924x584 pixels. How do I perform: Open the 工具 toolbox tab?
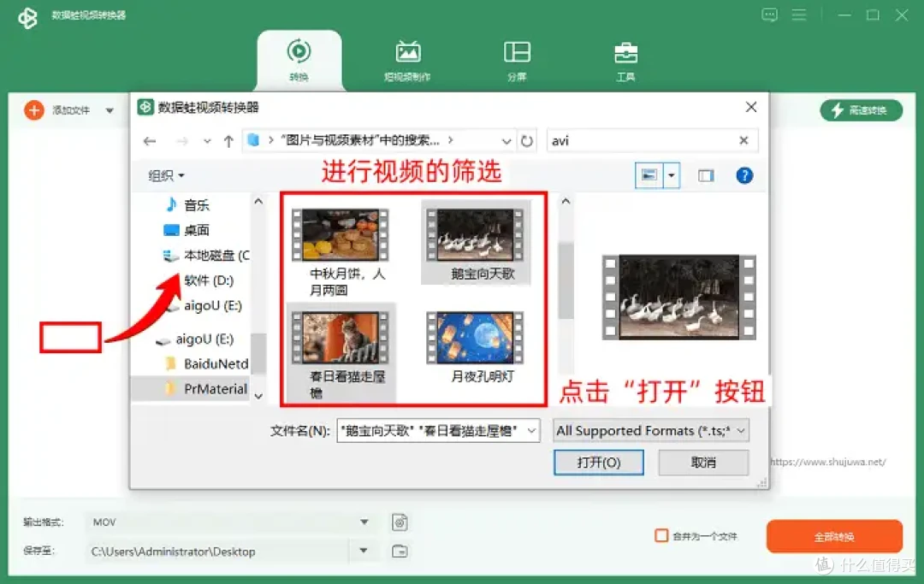pos(625,61)
